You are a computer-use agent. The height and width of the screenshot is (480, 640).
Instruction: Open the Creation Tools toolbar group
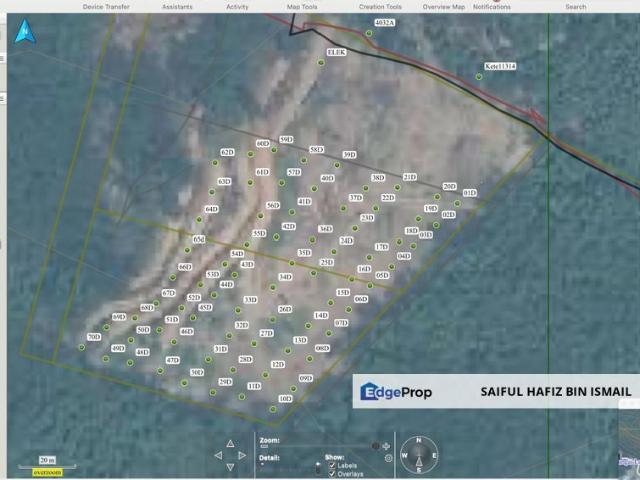click(x=380, y=7)
